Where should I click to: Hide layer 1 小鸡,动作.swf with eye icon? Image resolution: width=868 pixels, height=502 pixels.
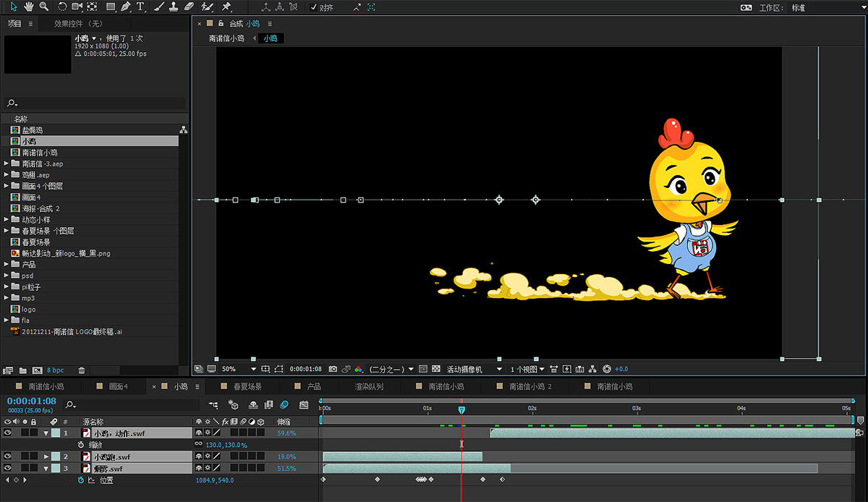[8, 433]
